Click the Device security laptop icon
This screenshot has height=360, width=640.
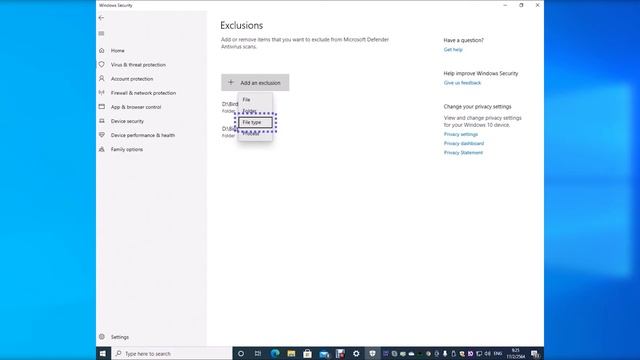[102, 121]
